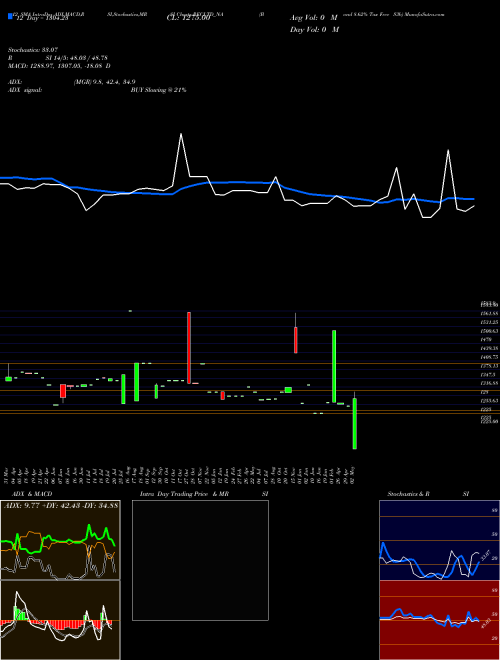Select the ADX '(MGR) 9.8, 42.4, 34.9' values
Viewport: 500px width, 660px height.
point(104,82)
